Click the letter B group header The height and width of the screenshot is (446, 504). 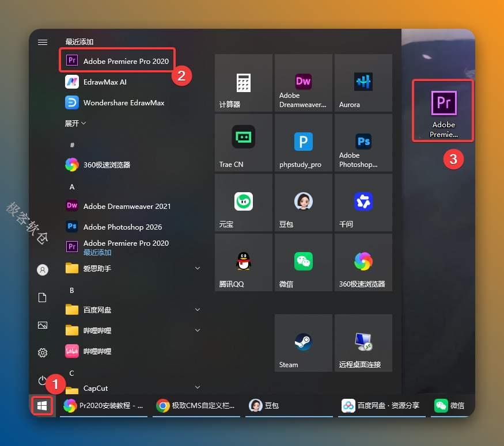(x=72, y=290)
